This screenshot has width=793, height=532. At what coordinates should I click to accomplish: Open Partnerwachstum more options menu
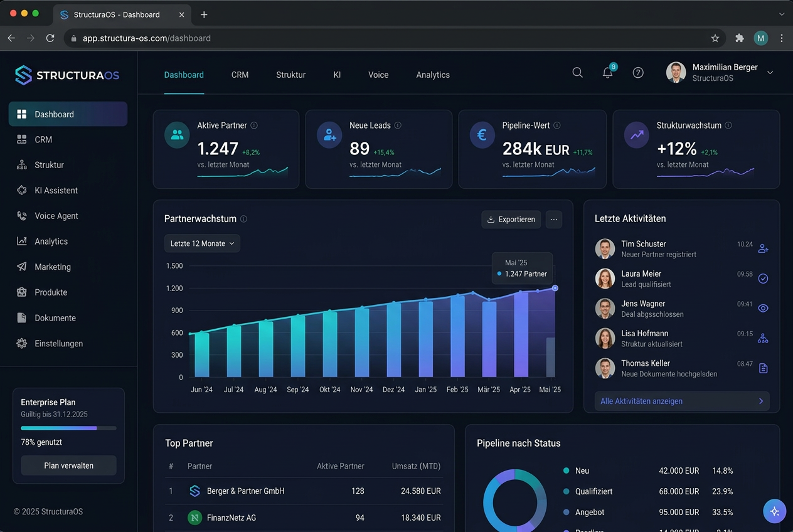pos(554,220)
